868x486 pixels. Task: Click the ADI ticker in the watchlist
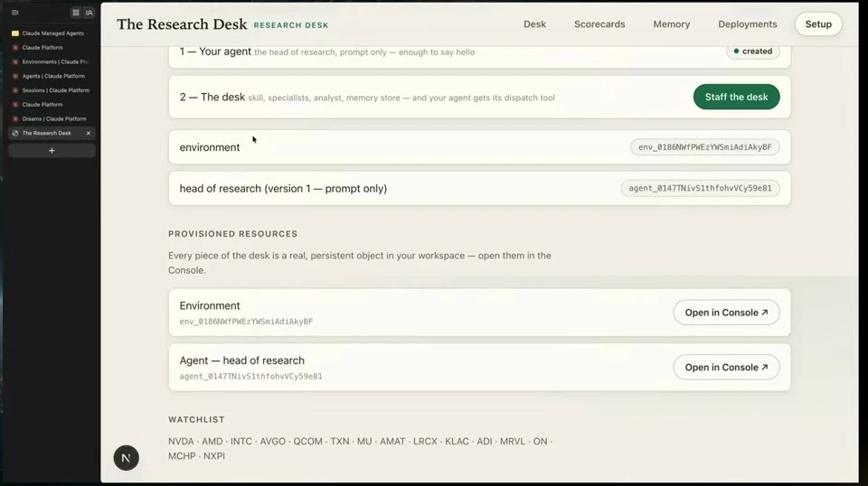(485, 441)
